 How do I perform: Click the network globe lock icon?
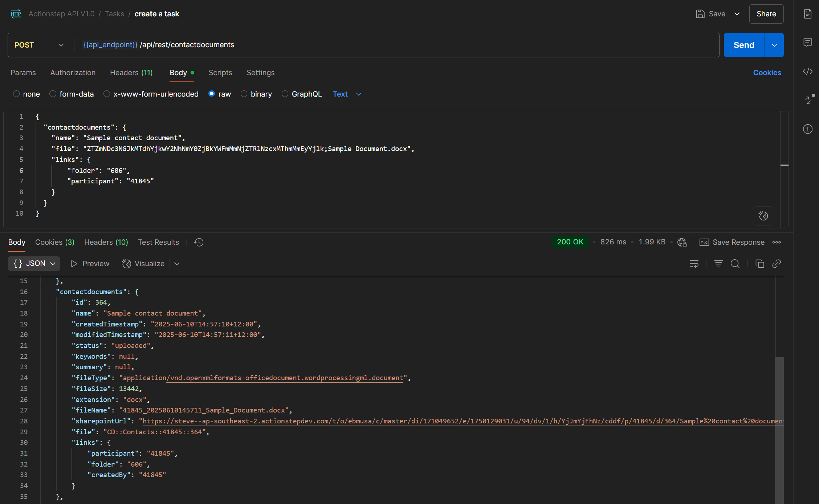click(x=682, y=242)
